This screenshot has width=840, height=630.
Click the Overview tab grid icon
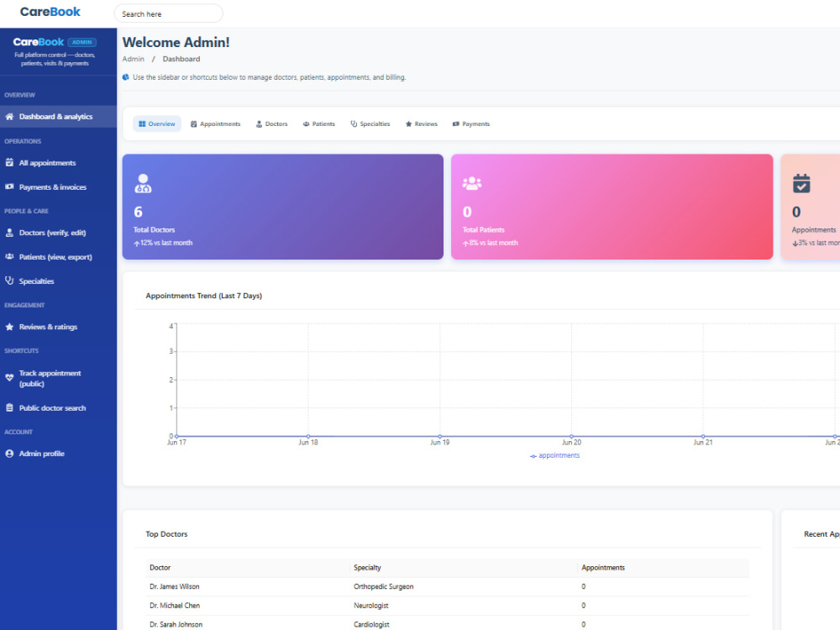(x=142, y=123)
